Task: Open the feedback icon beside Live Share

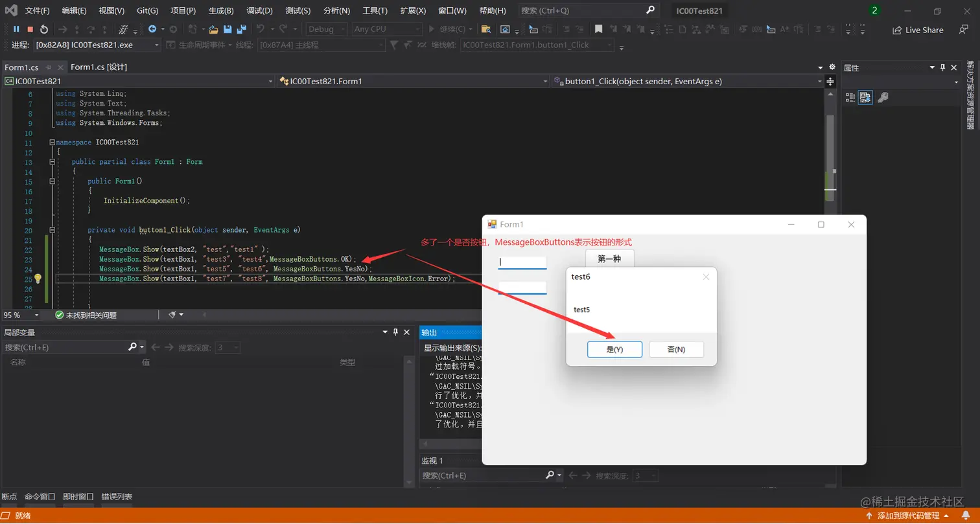Action: 960,29
